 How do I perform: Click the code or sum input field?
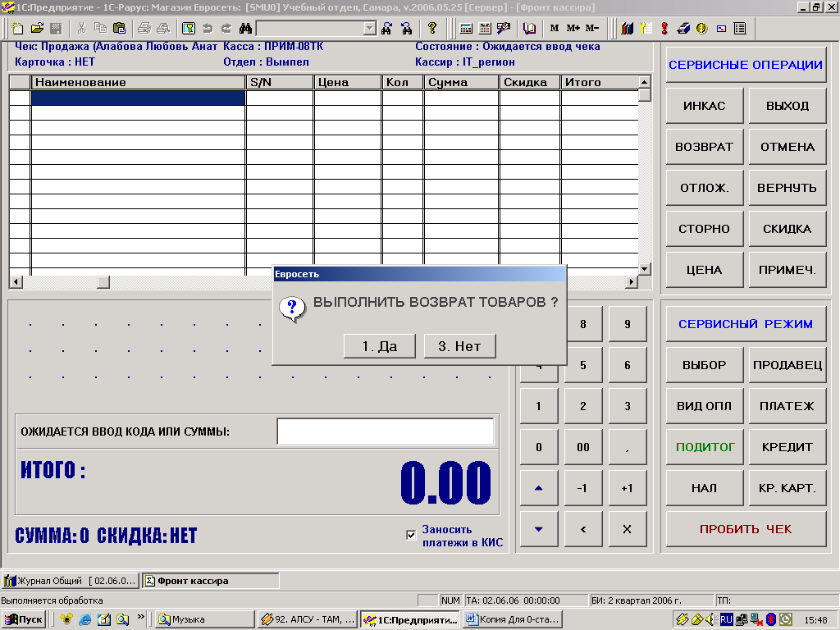click(x=386, y=431)
